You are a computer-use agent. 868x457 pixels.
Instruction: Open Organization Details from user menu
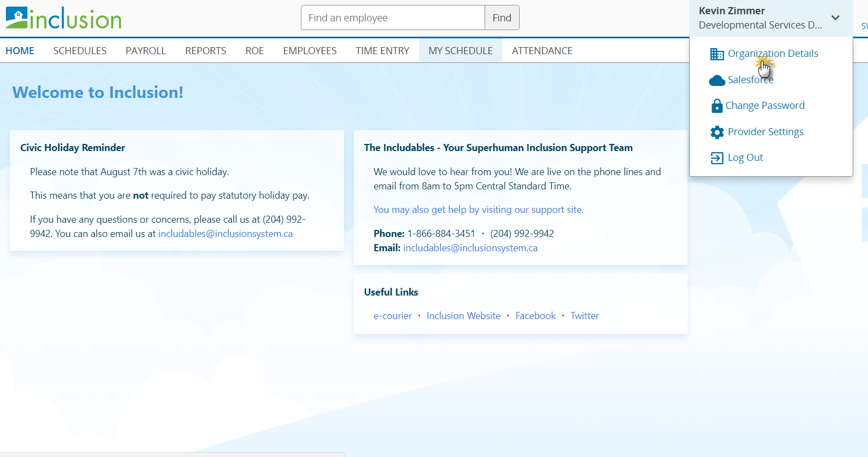point(773,54)
